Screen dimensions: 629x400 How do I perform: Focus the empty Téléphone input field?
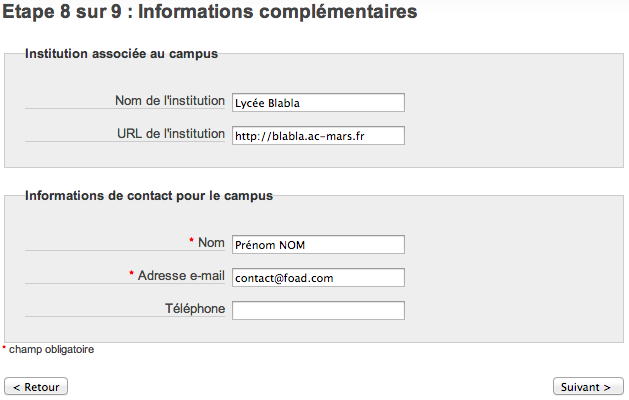(318, 310)
